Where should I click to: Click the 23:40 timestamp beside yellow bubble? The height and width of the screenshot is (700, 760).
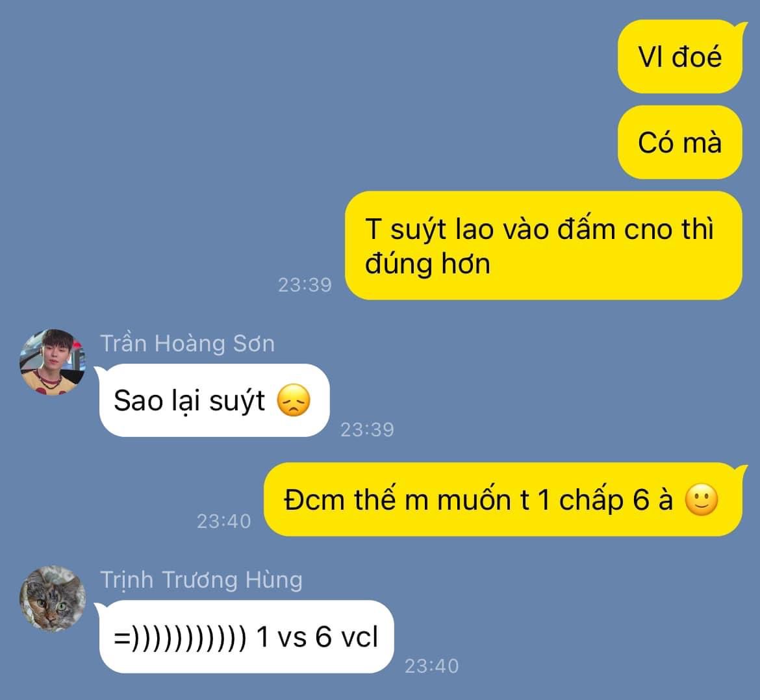224,521
